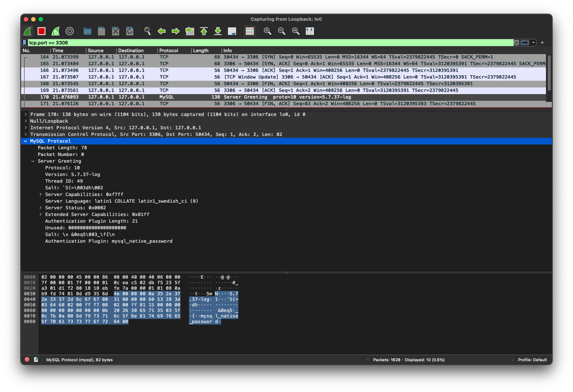The width and height of the screenshot is (573, 392).
Task: Select packet 167 TCP Window Update row
Action: point(284,77)
